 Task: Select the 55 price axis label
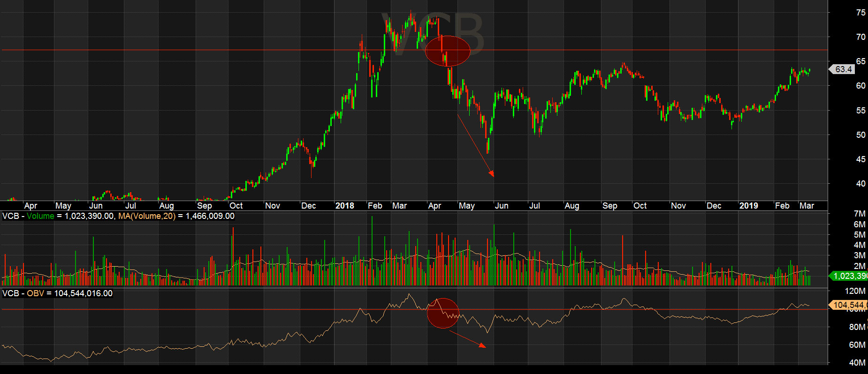point(860,111)
